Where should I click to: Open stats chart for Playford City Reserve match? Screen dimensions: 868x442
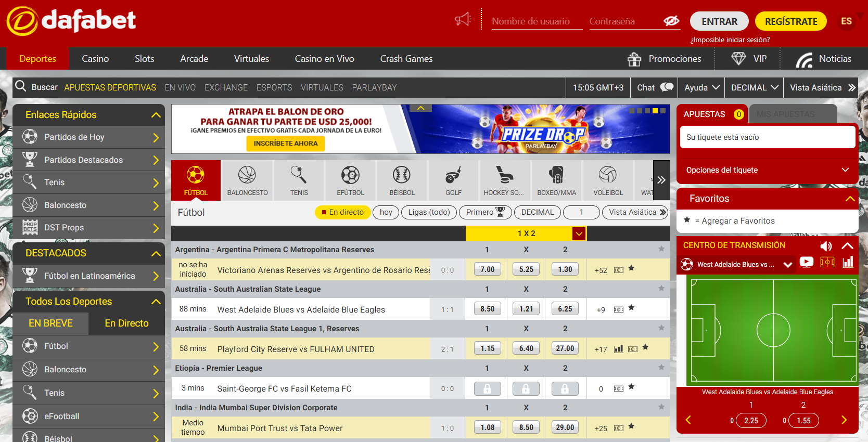point(618,349)
